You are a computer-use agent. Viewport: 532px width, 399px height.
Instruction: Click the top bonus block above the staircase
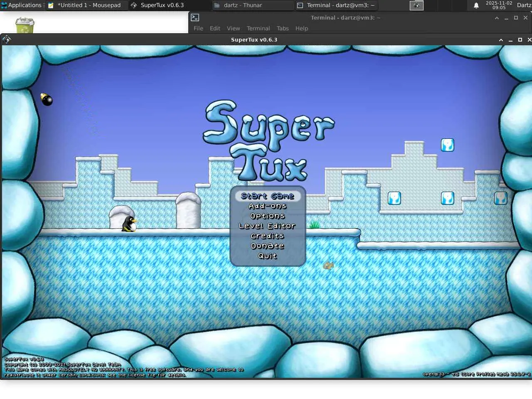point(447,145)
